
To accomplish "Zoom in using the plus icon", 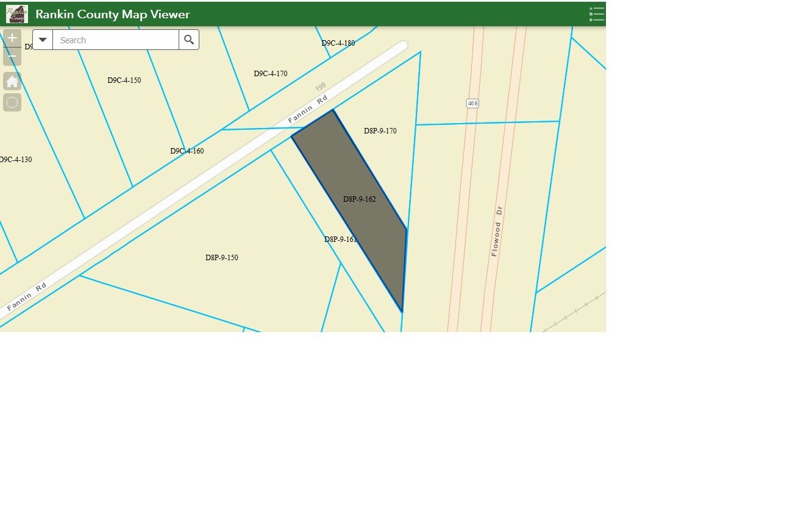I will tap(12, 38).
